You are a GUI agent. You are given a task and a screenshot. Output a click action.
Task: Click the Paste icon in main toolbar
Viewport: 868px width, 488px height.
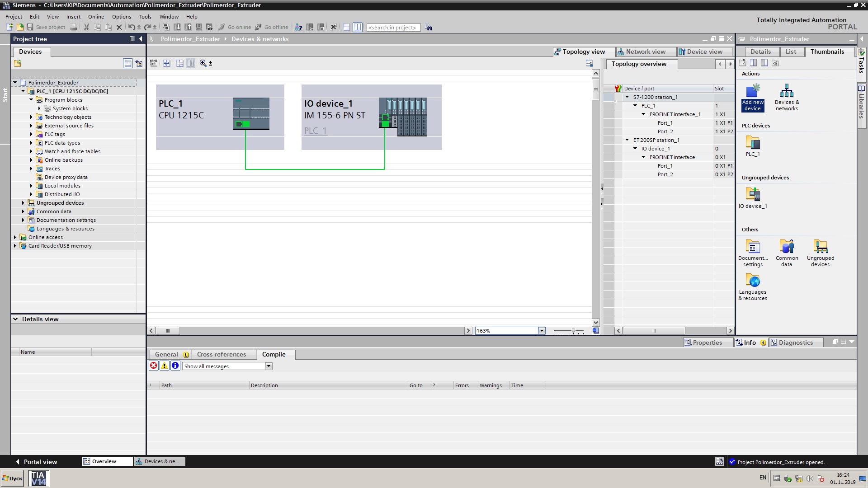[108, 27]
